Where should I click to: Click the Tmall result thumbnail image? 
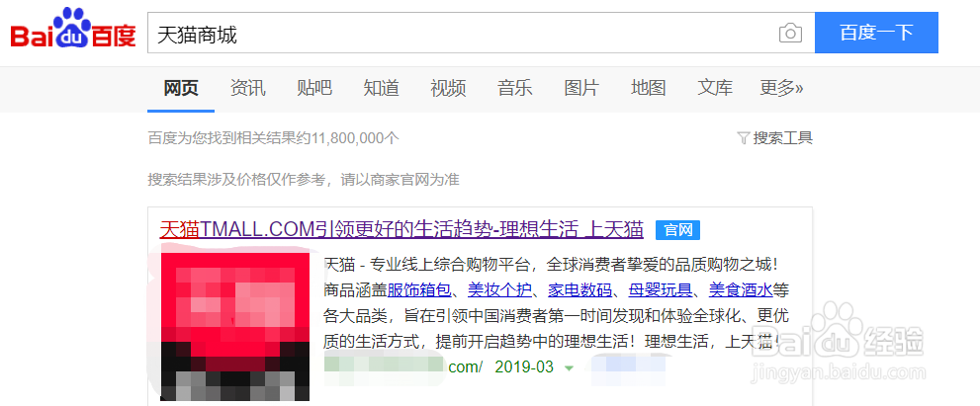pyautogui.click(x=235, y=327)
